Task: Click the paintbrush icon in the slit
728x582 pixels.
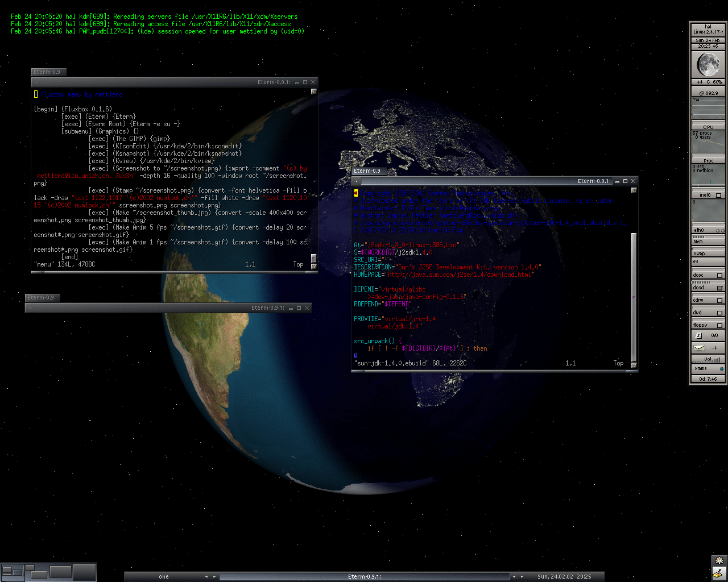Action: coord(719,574)
